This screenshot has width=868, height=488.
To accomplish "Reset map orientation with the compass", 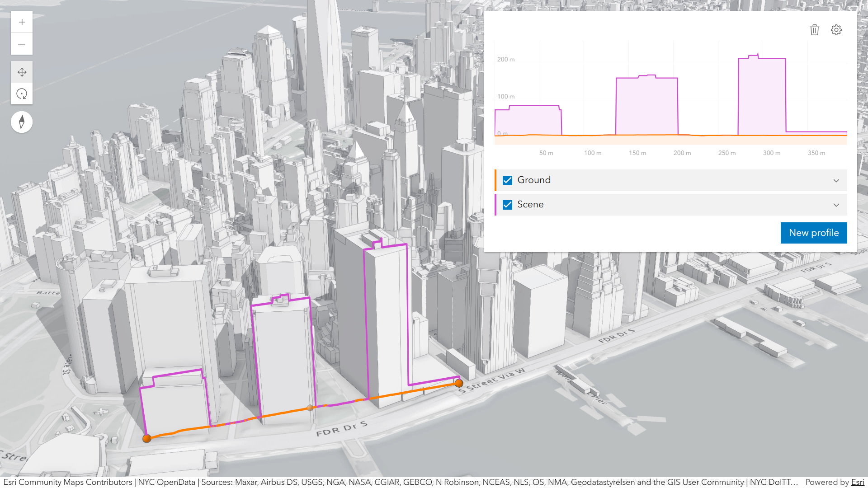I will tap(21, 122).
